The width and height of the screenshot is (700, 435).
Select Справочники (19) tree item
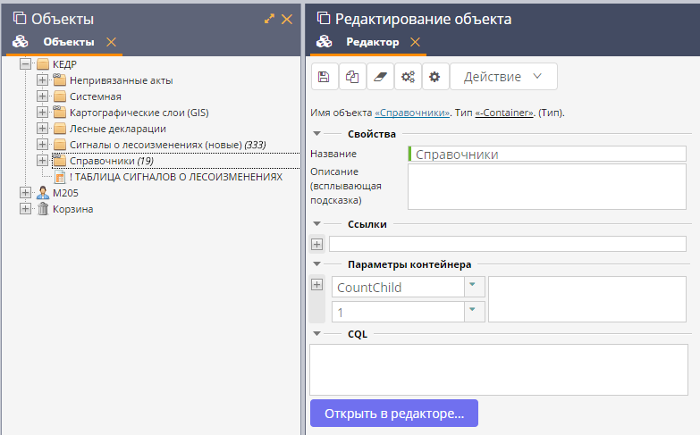pyautogui.click(x=112, y=161)
